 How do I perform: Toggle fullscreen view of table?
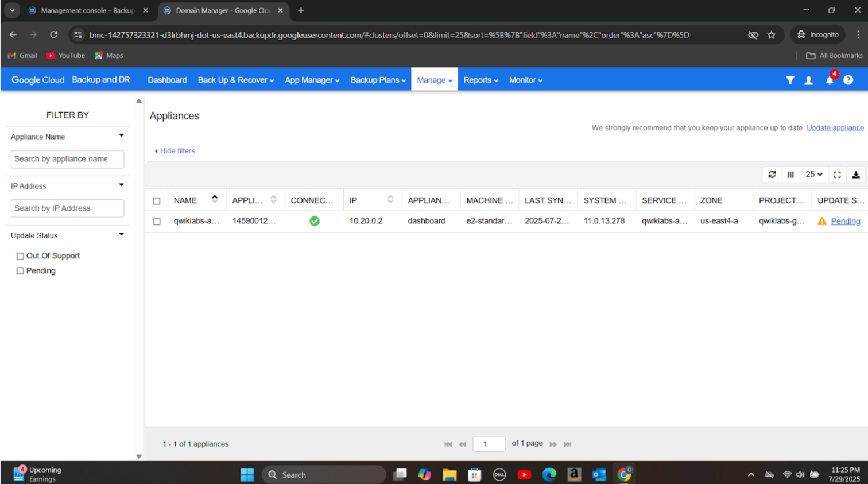click(837, 175)
